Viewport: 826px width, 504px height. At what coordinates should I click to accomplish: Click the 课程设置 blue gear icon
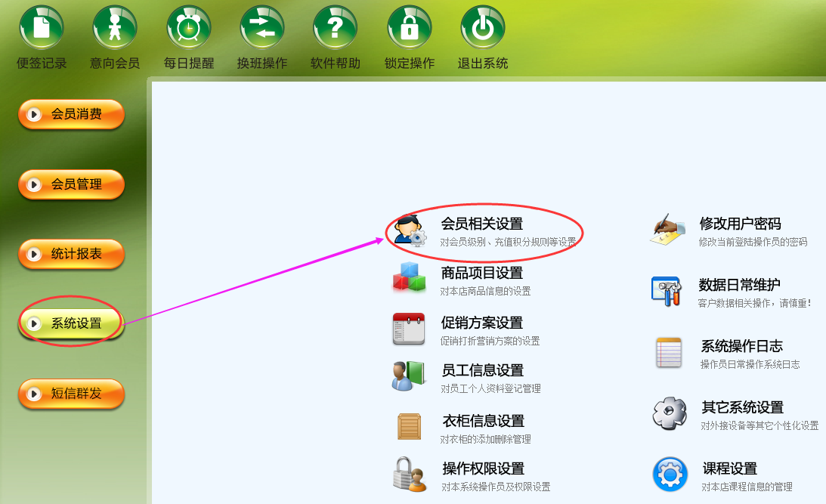[670, 475]
